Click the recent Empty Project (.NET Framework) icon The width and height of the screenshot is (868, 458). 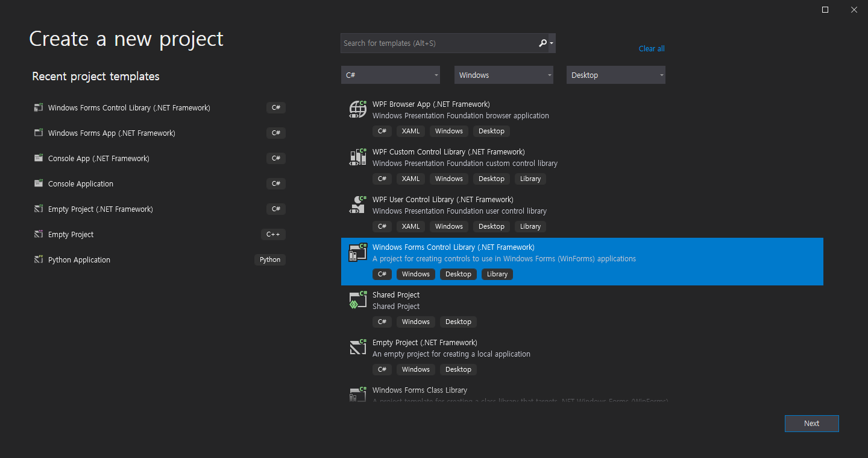click(x=39, y=209)
